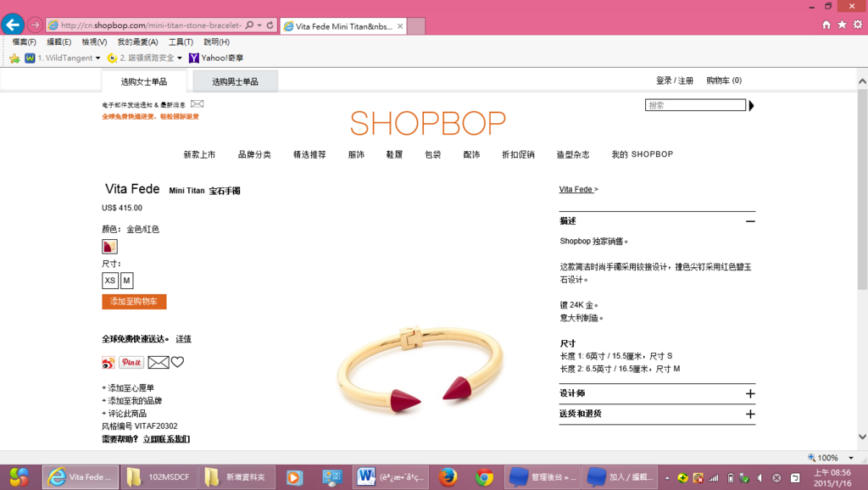Add to wishlist with heart icon

pos(177,361)
